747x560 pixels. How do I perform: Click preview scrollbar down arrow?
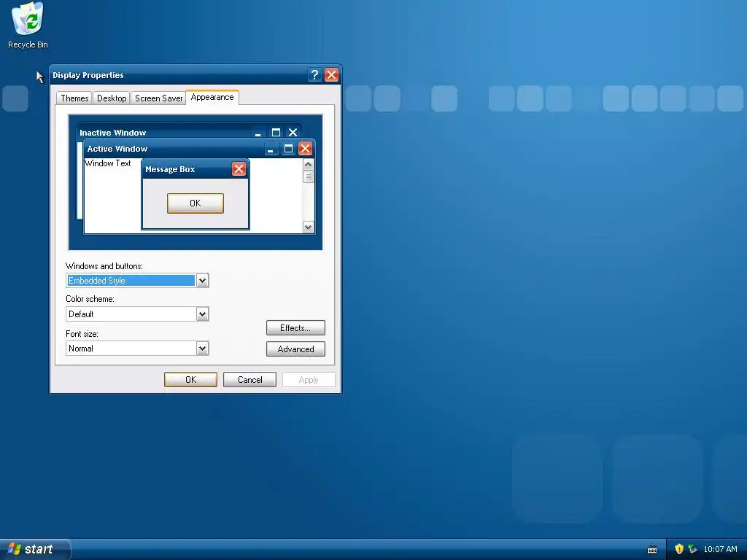pos(309,227)
